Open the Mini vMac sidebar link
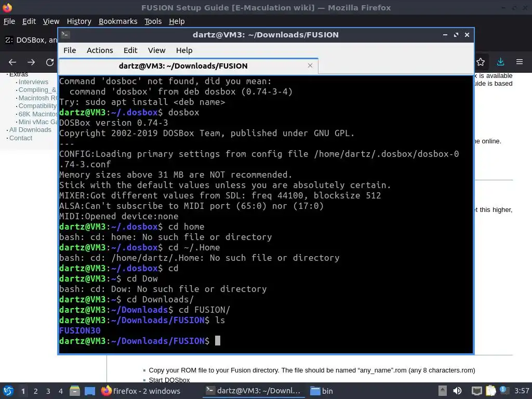The height and width of the screenshot is (399, 532). click(x=37, y=122)
